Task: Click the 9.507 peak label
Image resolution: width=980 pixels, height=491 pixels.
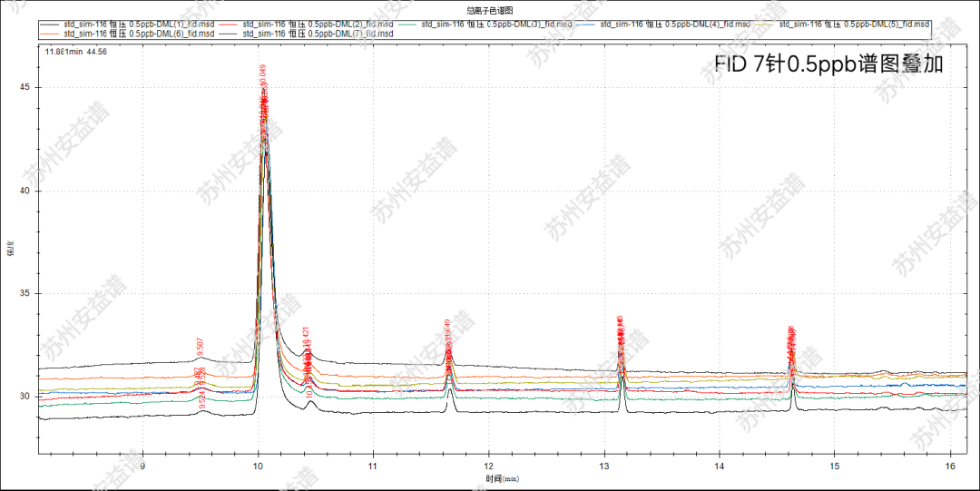Action: click(200, 347)
